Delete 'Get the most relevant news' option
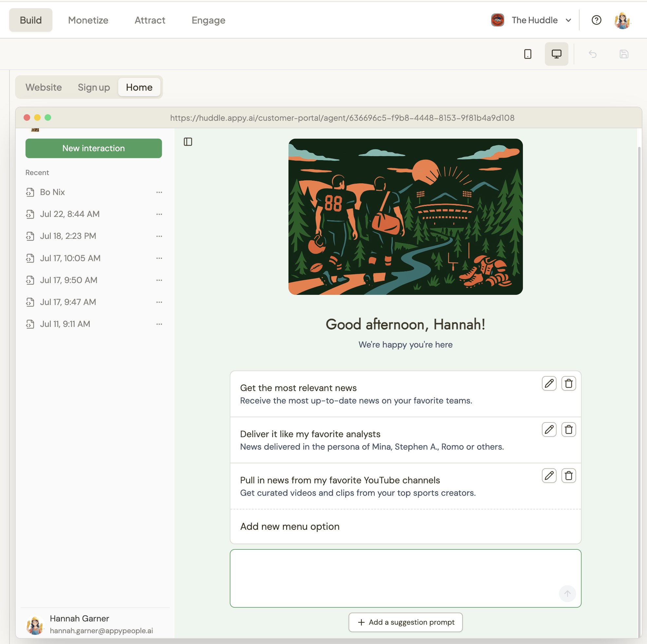The height and width of the screenshot is (644, 647). pos(568,383)
